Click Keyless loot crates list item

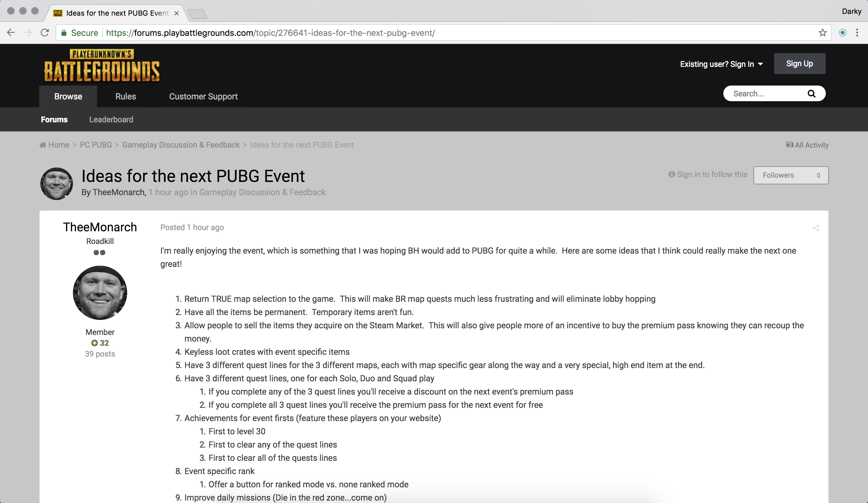point(267,352)
